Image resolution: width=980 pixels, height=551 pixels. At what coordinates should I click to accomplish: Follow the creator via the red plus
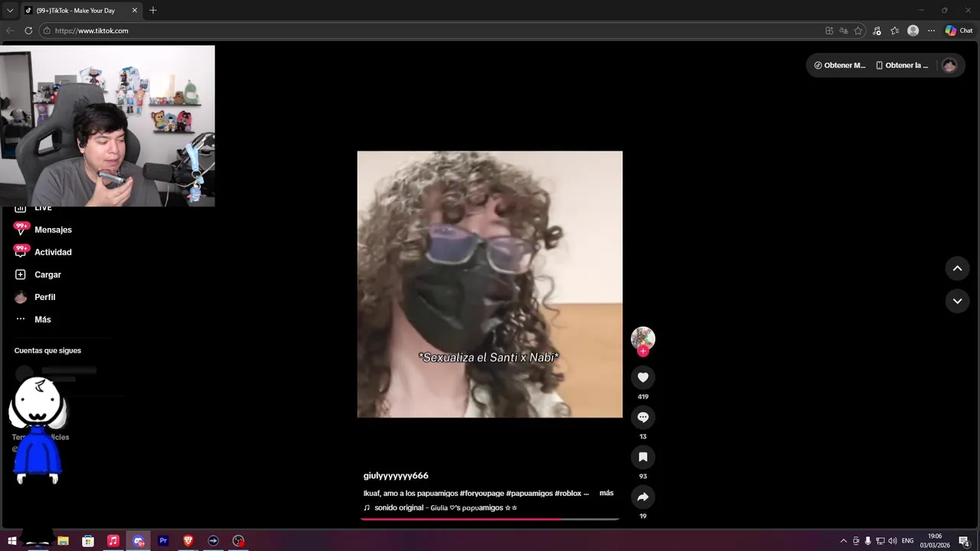pos(643,351)
